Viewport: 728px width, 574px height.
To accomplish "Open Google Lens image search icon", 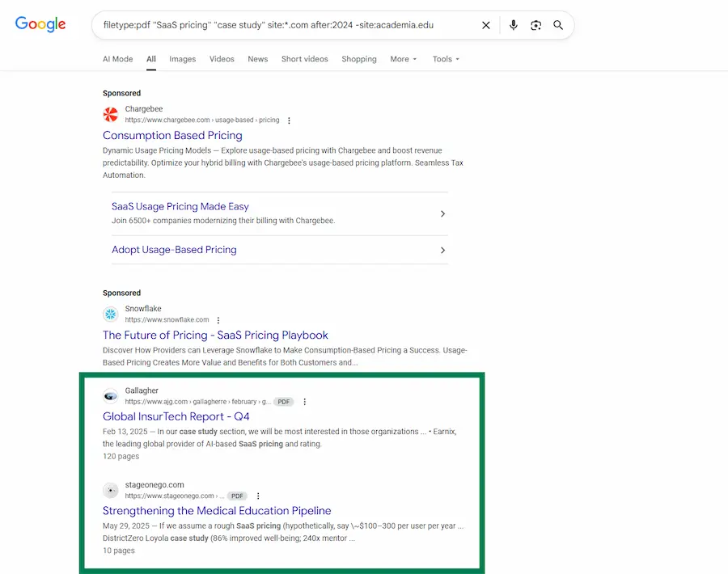I will click(535, 25).
